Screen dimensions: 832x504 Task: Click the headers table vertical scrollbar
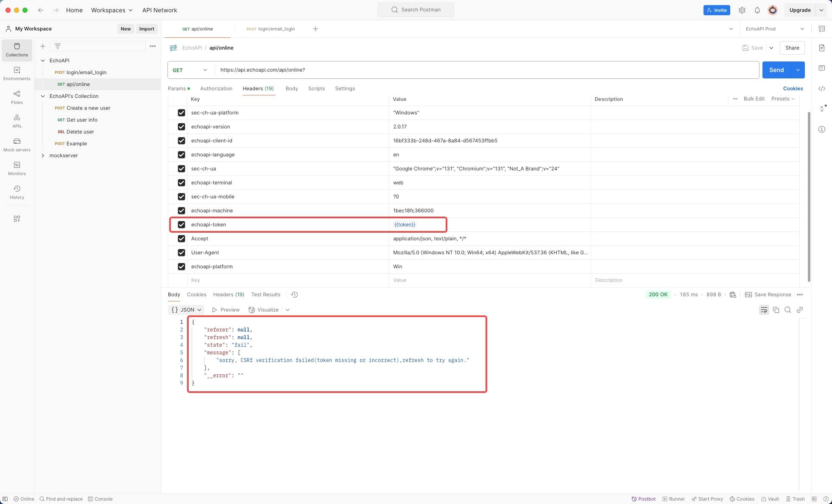[809, 197]
